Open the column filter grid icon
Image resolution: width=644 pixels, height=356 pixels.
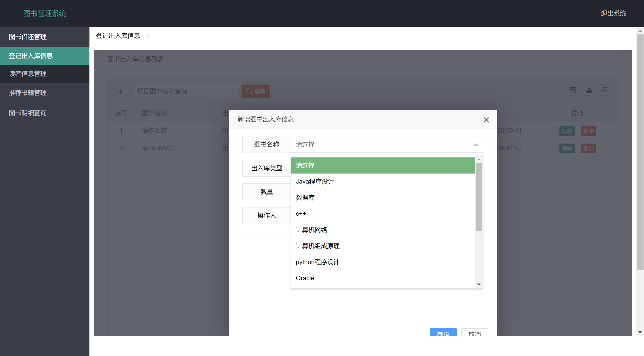[x=573, y=90]
